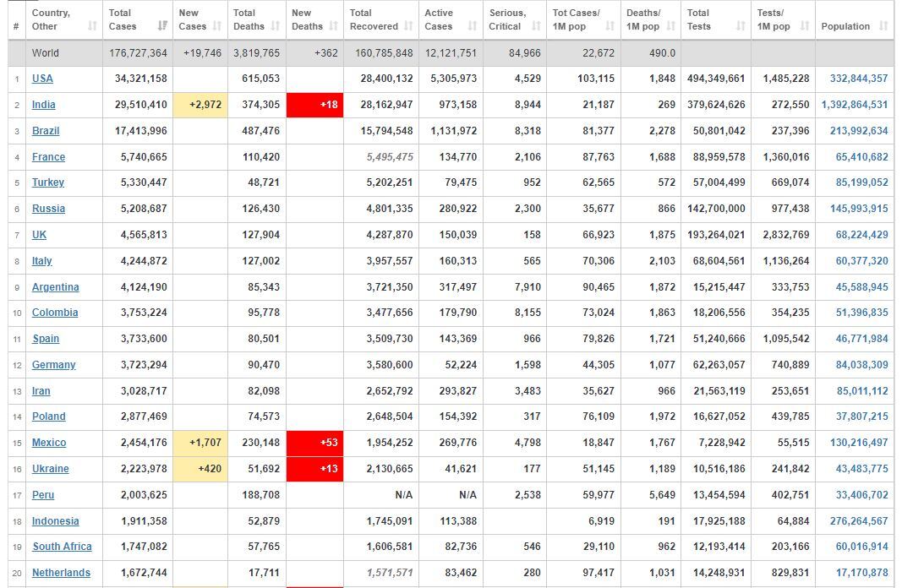902x588 pixels.
Task: Click the Total Cases column header
Action: coord(138,19)
